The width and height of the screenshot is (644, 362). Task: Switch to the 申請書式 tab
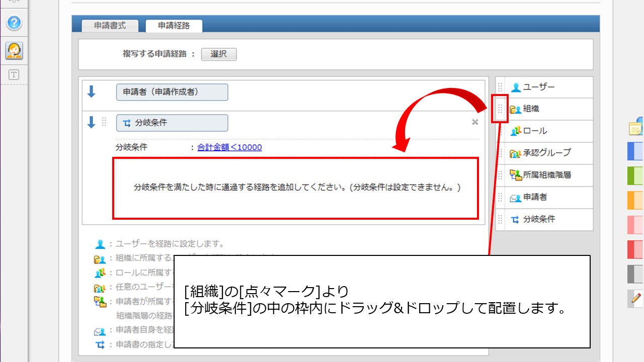pos(110,26)
